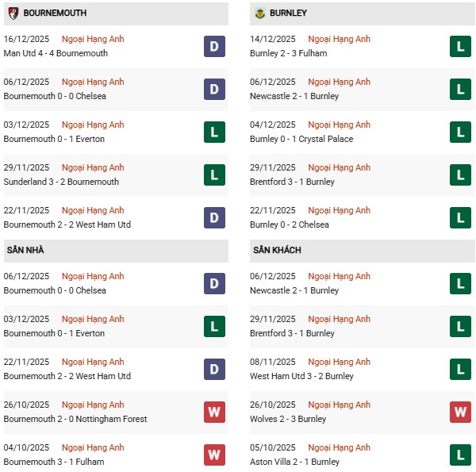
Task: Select the SÂN KHÁCH section header
Action: 277,251
